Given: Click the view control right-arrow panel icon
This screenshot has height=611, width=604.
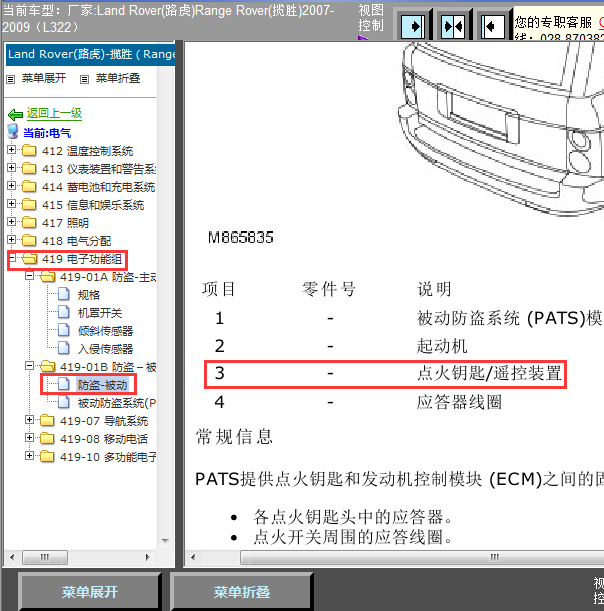Looking at the screenshot, I should pyautogui.click(x=413, y=26).
